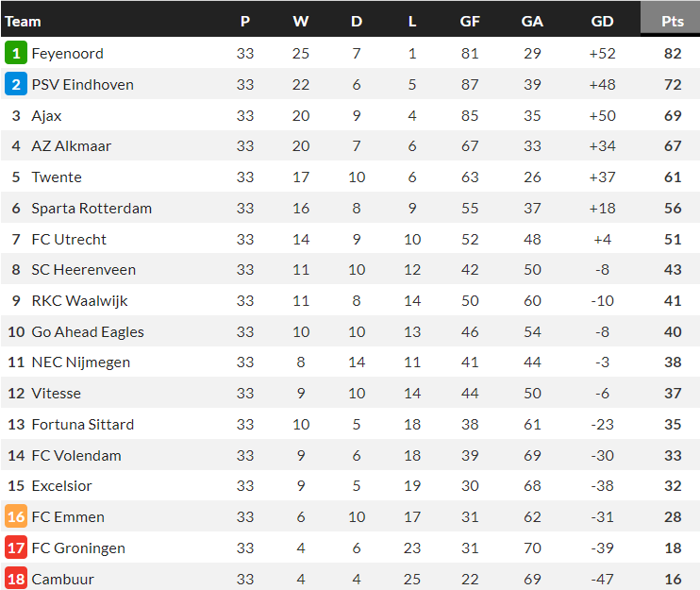Sort by the GD column header
Screen dimensions: 700x590
pos(602,21)
